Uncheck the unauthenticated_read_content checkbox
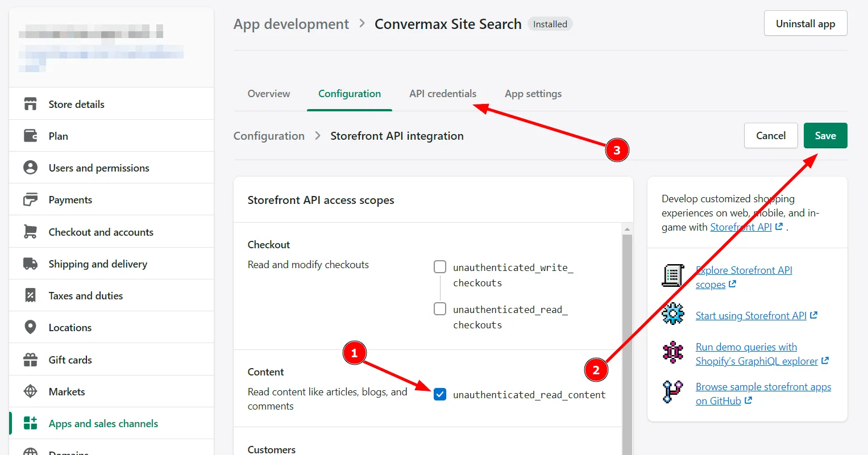Image resolution: width=868 pixels, height=455 pixels. 440,394
